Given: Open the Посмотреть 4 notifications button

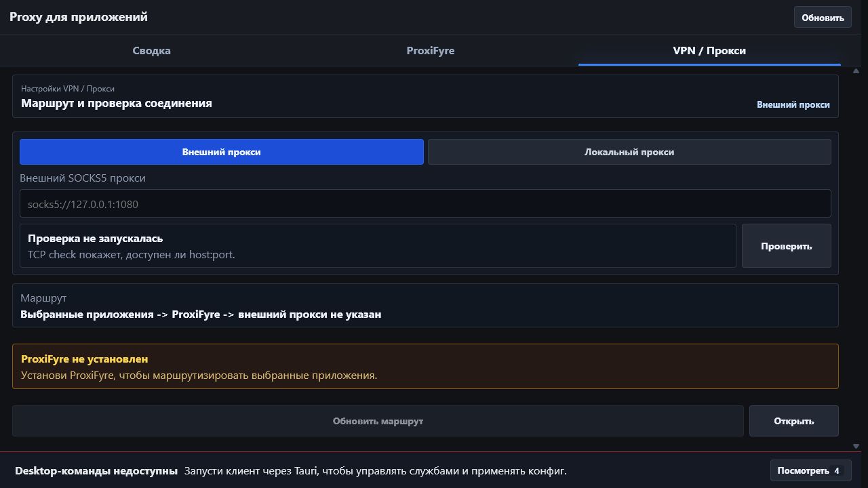Looking at the screenshot, I should (811, 470).
